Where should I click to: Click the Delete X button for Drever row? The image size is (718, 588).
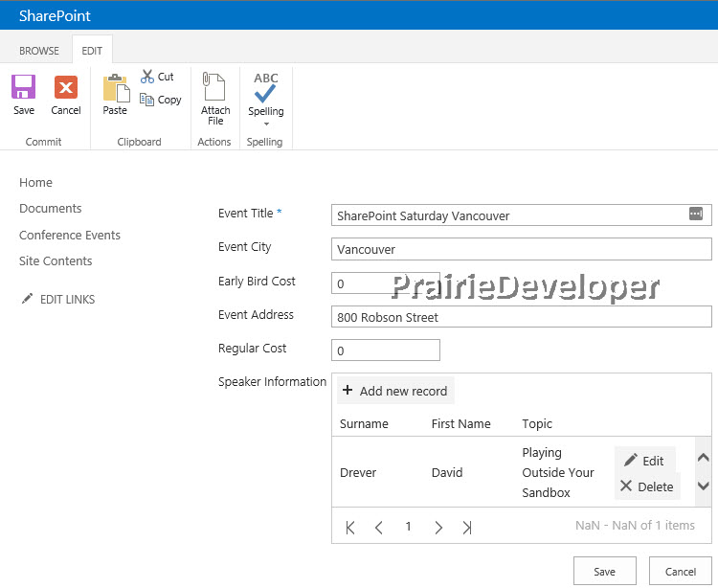click(647, 486)
